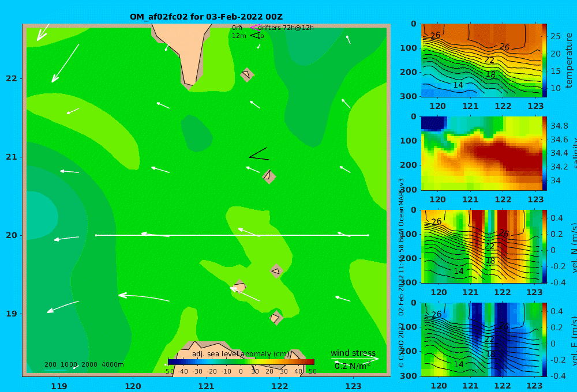
Task: Open the salinity depth section plot
Action: point(481,153)
